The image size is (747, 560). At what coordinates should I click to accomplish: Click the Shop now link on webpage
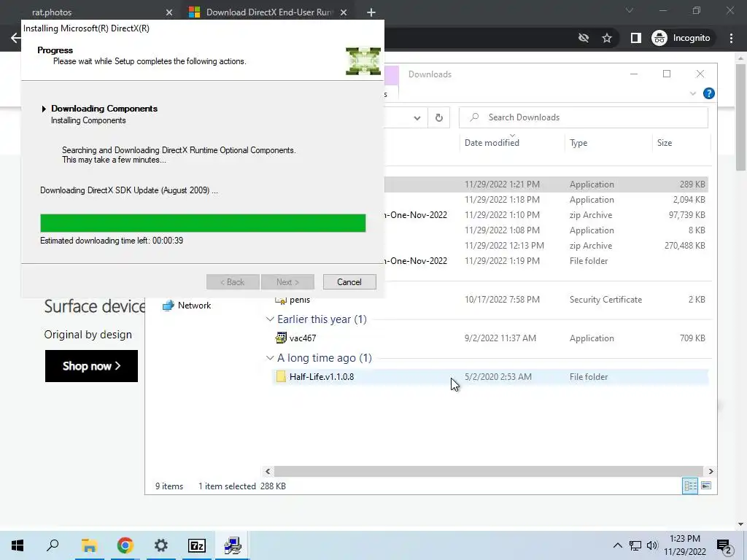tap(91, 366)
